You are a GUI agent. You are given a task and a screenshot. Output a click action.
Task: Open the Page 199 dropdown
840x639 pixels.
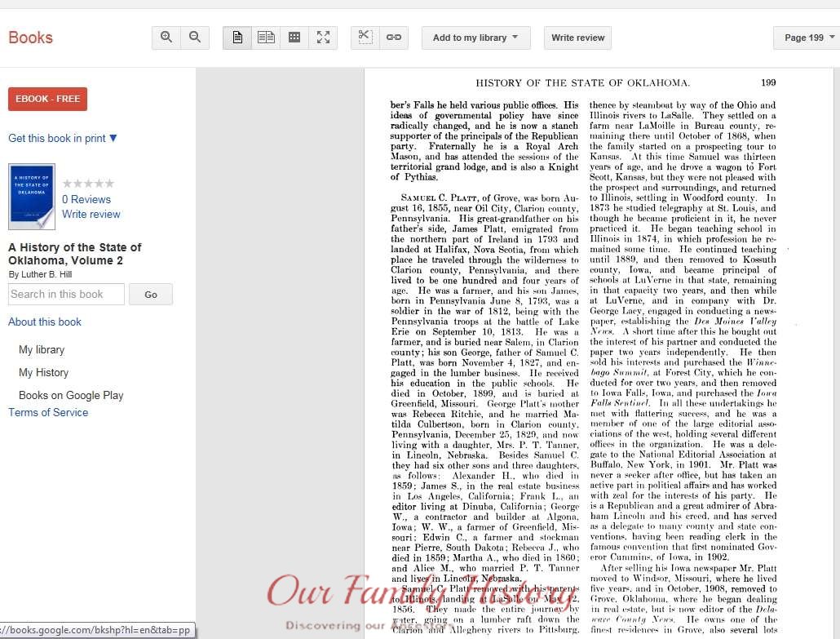[808, 38]
